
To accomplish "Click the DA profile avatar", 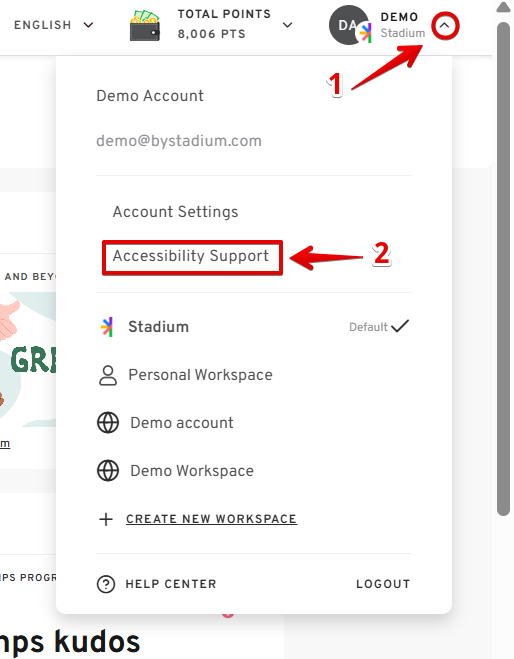I will [348, 25].
